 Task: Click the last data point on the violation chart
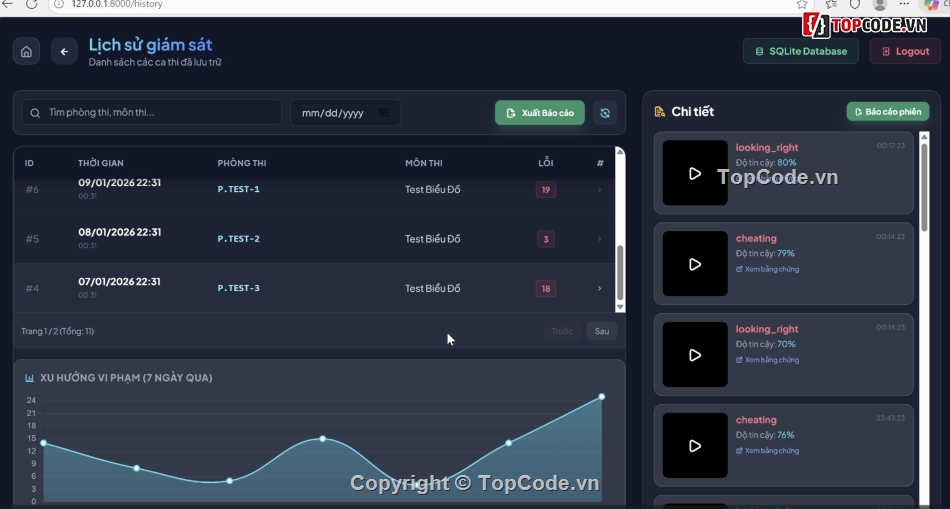(602, 397)
